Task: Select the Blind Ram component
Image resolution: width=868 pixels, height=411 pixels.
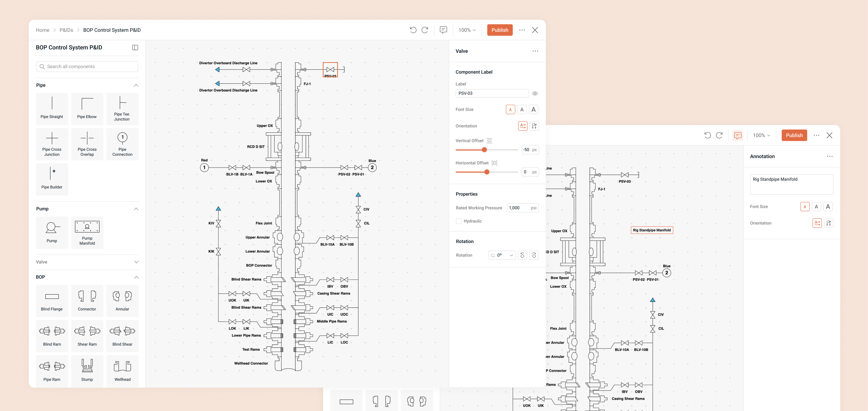Action: pos(52,336)
